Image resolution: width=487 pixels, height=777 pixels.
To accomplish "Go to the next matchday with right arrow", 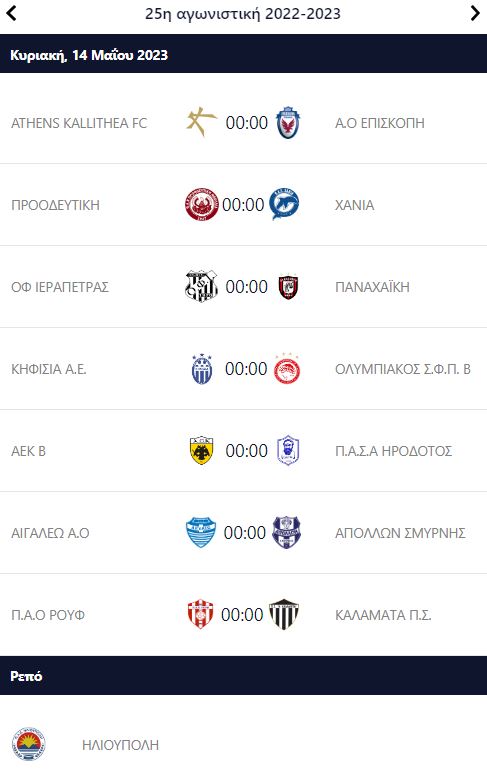I will pyautogui.click(x=475, y=13).
